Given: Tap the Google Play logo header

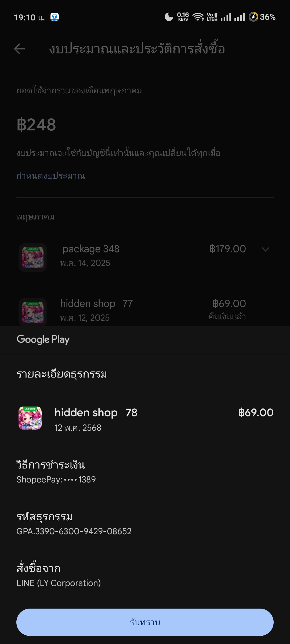Looking at the screenshot, I should 43,339.
